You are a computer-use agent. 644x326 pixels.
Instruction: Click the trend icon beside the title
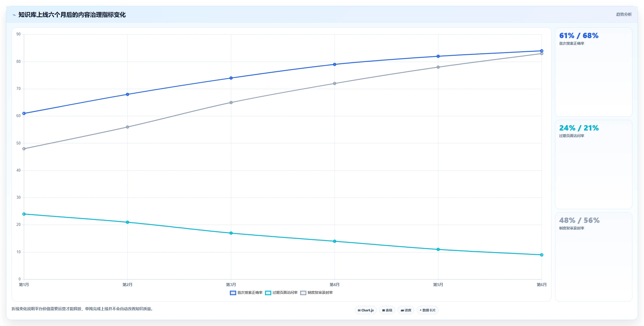click(14, 15)
